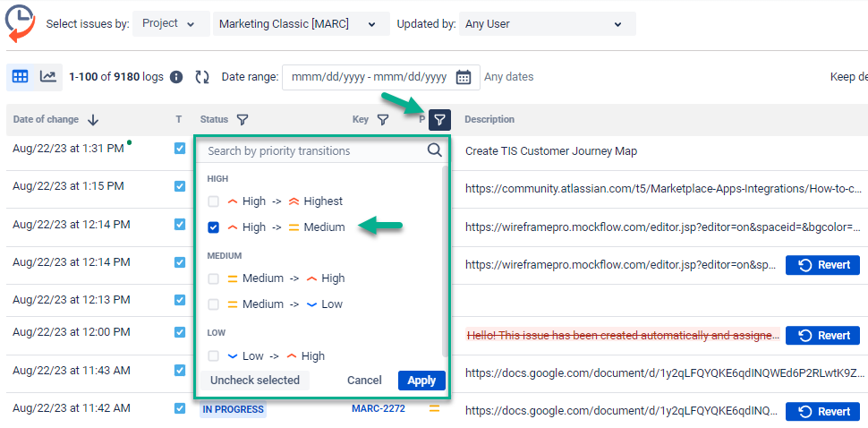Click Create TIS Customer Journey Map description
The width and height of the screenshot is (868, 428).
[x=551, y=151]
